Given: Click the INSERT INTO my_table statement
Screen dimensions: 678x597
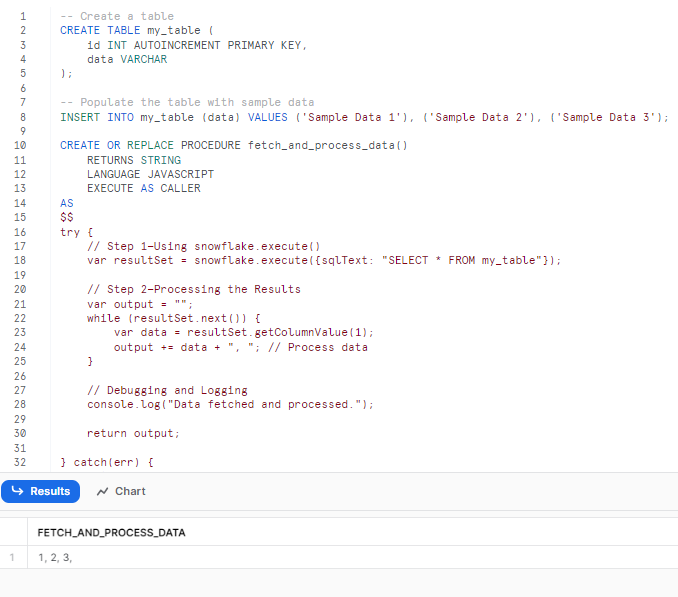Looking at the screenshot, I should click(x=364, y=117).
